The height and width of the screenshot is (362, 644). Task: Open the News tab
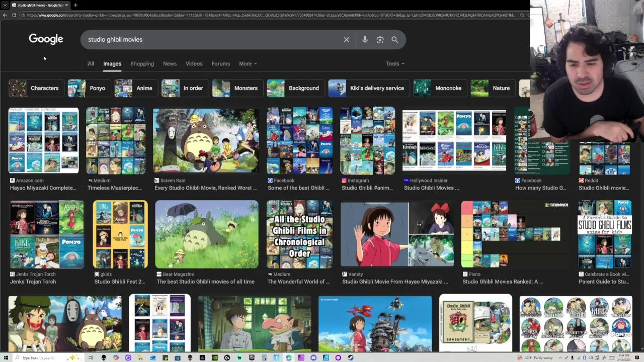pos(170,64)
